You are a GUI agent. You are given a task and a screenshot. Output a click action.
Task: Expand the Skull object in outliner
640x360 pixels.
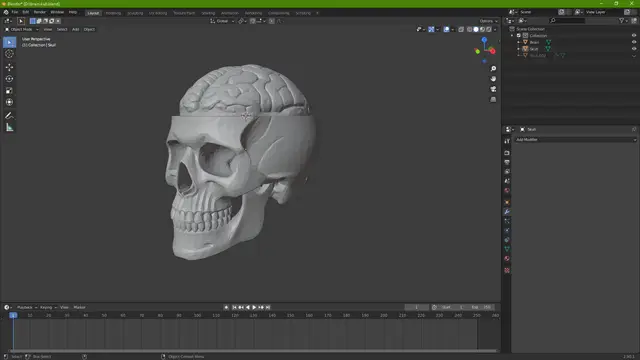(519, 49)
